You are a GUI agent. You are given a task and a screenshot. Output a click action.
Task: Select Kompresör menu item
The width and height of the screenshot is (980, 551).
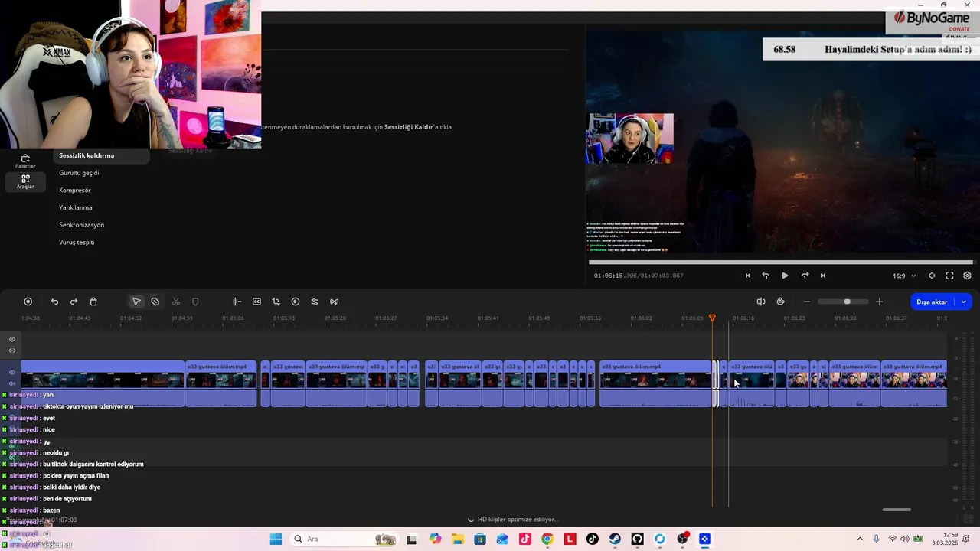(x=75, y=191)
